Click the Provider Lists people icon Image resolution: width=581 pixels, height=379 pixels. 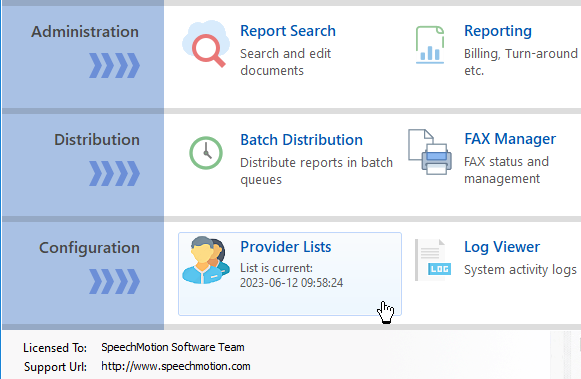pos(206,260)
